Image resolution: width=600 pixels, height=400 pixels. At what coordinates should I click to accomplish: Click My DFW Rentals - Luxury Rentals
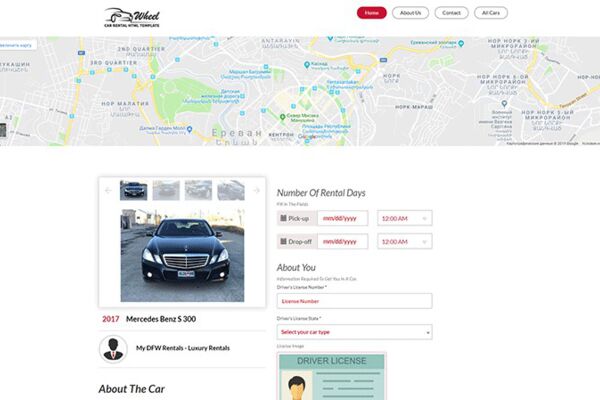click(183, 348)
